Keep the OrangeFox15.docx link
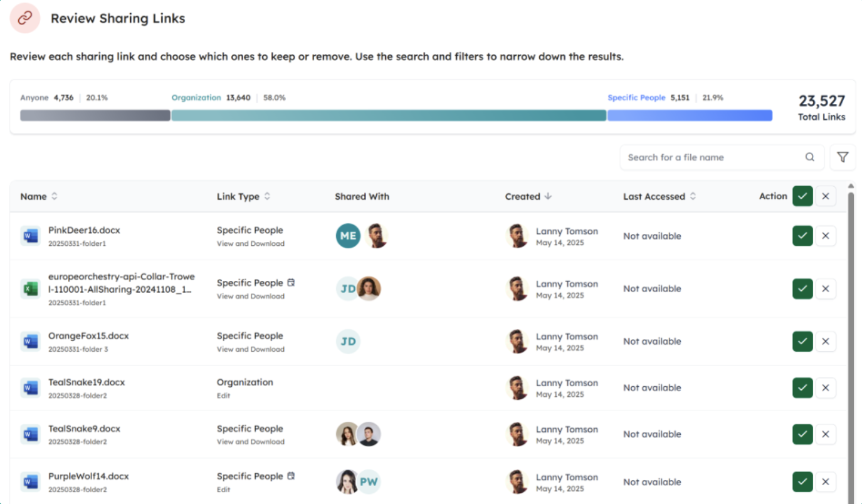Screen dimensions: 862x504 802,342
